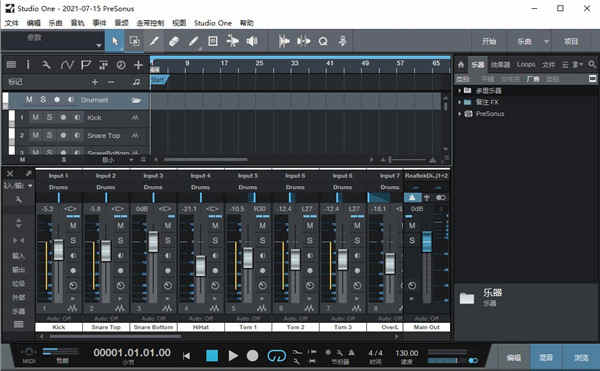This screenshot has width=600, height=371.
Task: Click the Start page button
Action: pos(489,41)
